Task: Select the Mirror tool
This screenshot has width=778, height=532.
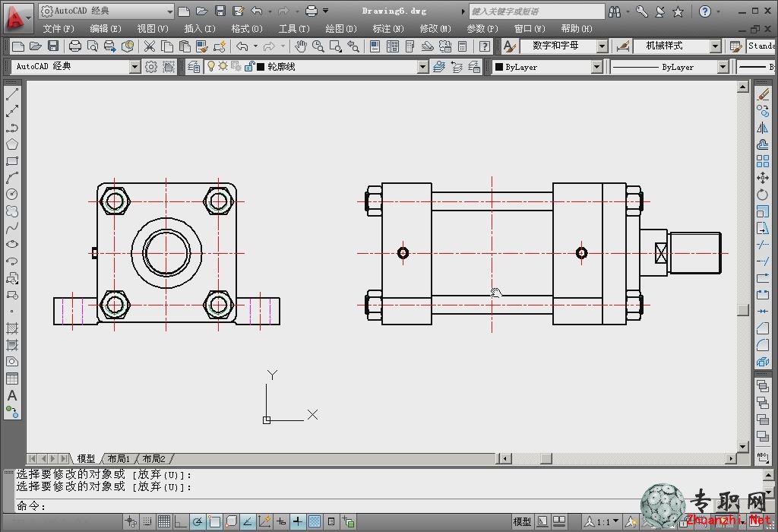Action: pos(763,128)
